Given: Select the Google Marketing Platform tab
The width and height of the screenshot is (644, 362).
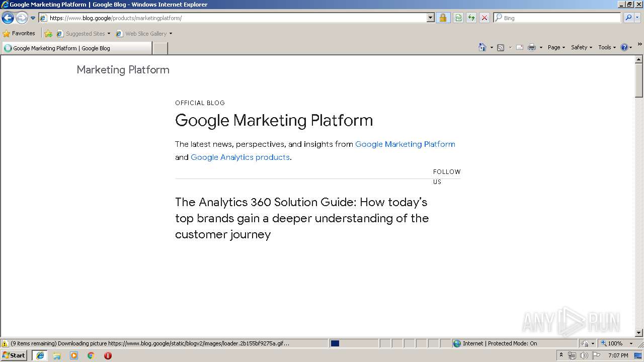Looking at the screenshot, I should [x=76, y=48].
